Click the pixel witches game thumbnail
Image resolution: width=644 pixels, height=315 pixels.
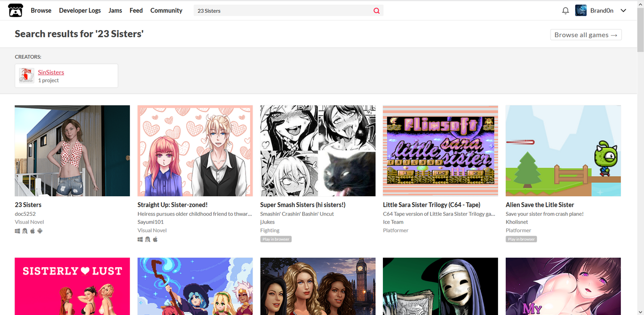[x=195, y=286]
